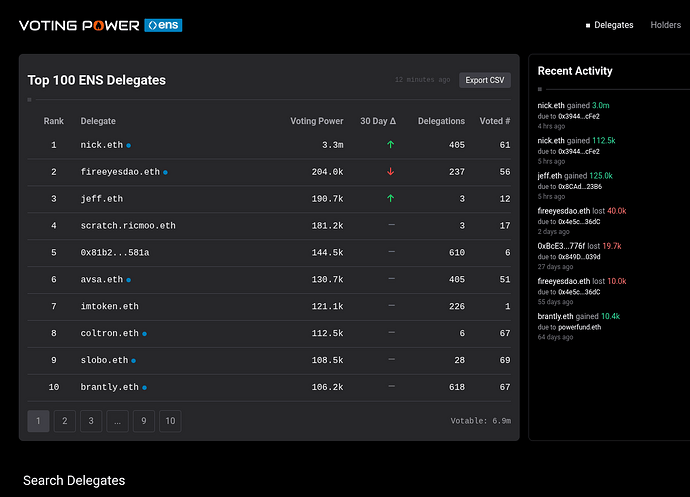690x497 pixels.
Task: Open nick.eth gained 3.0m activity entry
Action: tap(573, 115)
